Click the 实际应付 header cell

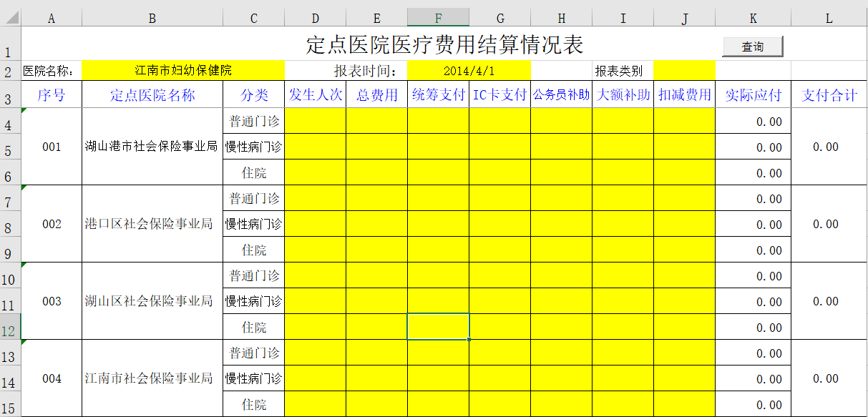tap(754, 94)
